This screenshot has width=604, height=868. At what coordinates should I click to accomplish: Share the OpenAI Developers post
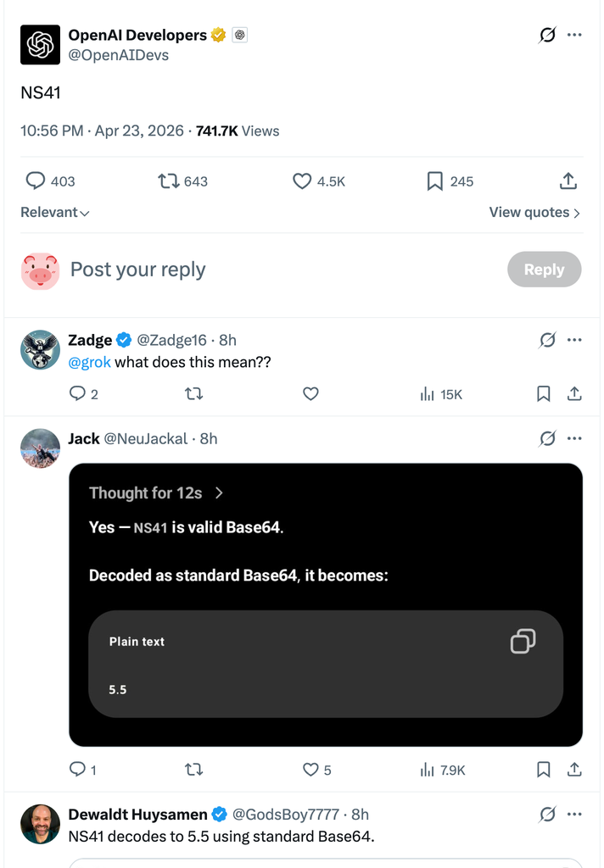[568, 181]
